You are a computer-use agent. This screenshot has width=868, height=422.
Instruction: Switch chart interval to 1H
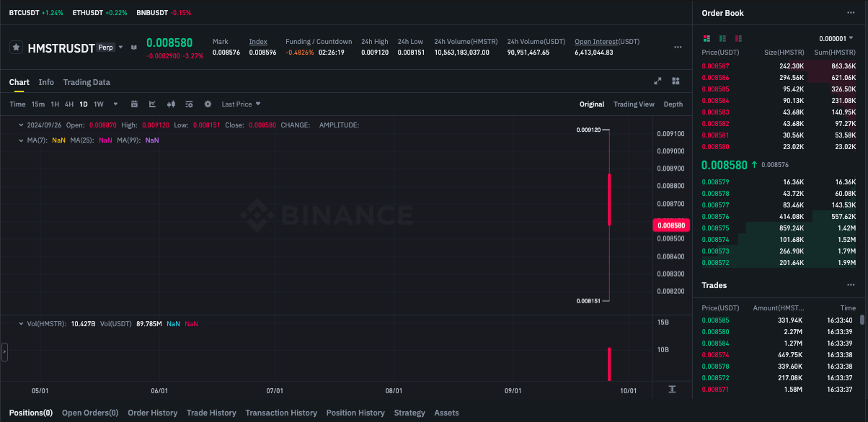(55, 104)
